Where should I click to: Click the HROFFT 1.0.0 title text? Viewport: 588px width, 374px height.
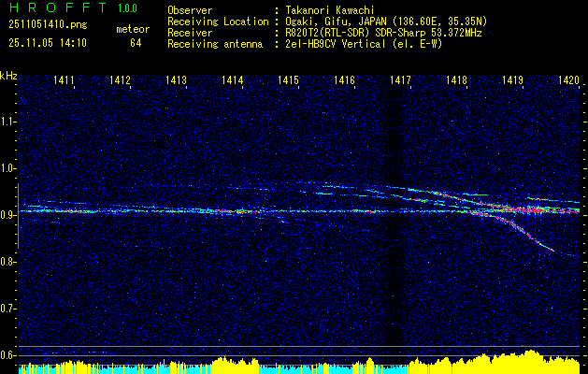73,7
